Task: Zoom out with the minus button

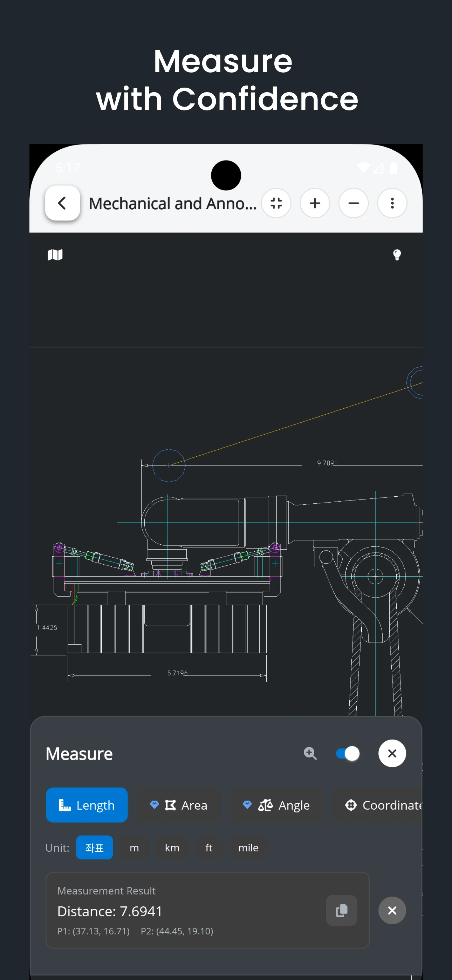Action: pos(354,203)
